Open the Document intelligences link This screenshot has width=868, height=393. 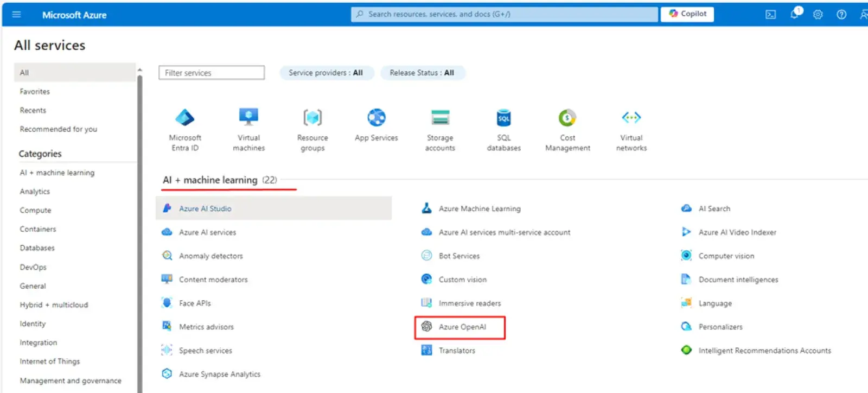point(738,280)
